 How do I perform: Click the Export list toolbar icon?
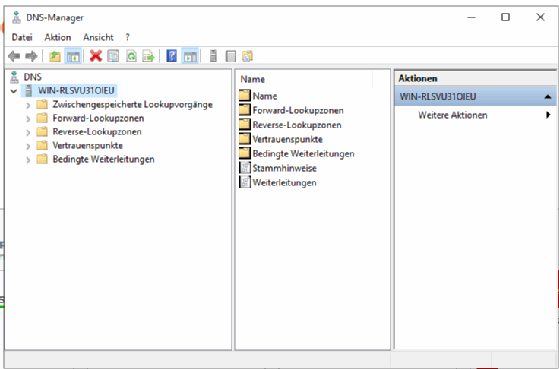coord(148,56)
